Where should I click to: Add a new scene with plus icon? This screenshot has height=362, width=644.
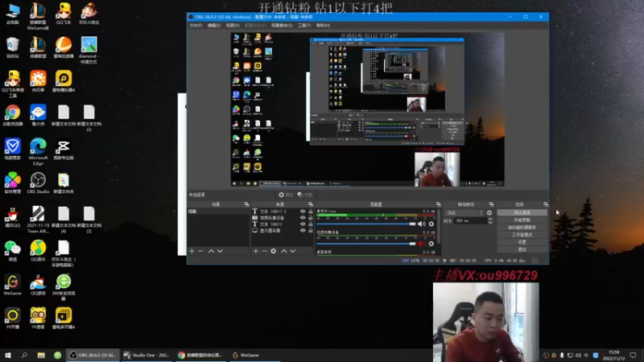click(192, 252)
